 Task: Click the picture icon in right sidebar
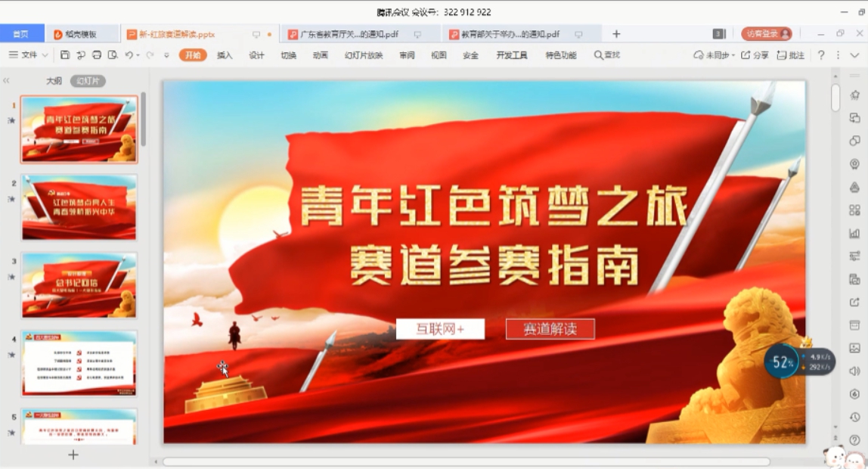click(x=854, y=348)
